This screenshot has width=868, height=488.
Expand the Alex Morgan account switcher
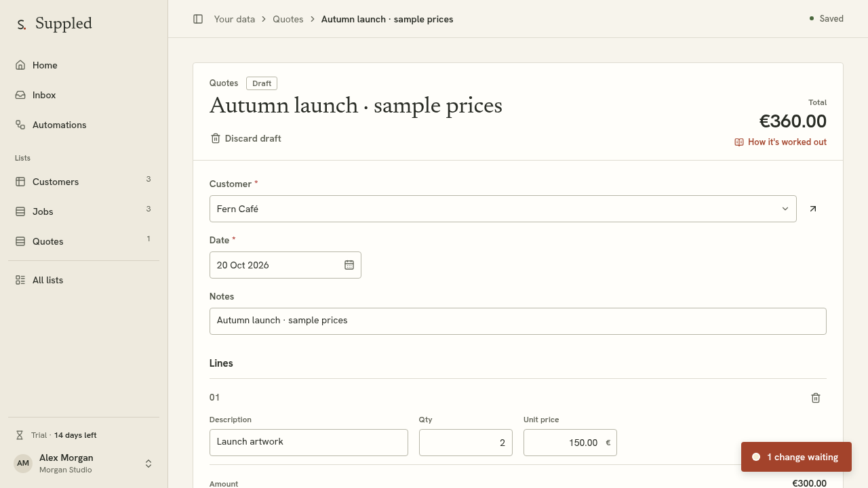click(83, 464)
